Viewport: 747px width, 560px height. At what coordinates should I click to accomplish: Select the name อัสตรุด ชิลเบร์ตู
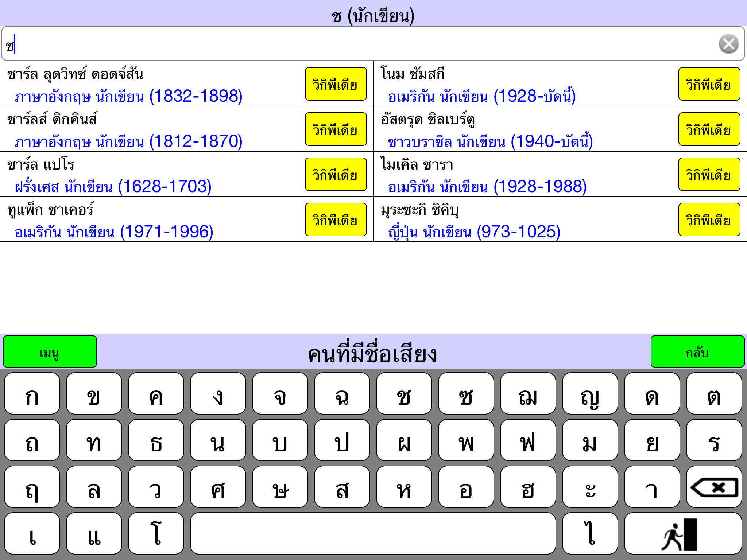click(428, 120)
